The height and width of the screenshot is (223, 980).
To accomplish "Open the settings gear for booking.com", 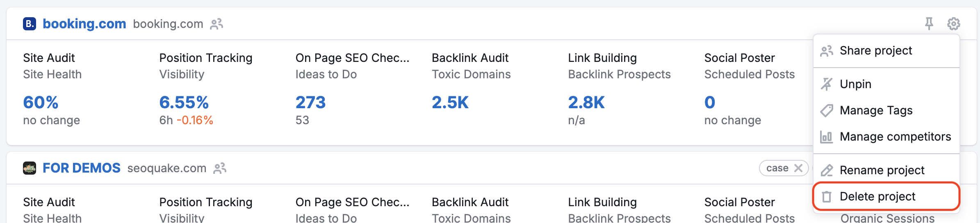I will pyautogui.click(x=953, y=24).
